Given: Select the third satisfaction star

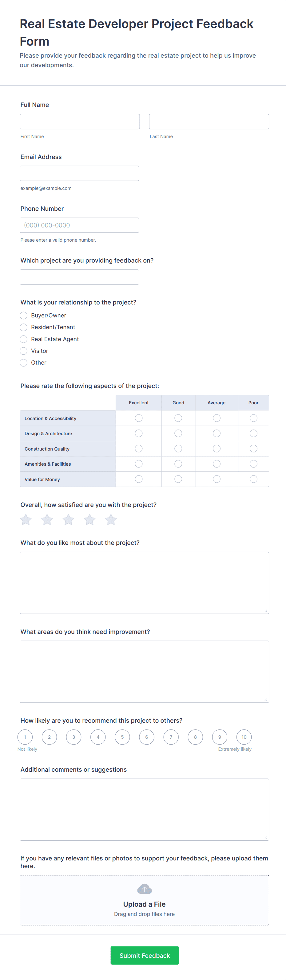Looking at the screenshot, I should pos(68,520).
